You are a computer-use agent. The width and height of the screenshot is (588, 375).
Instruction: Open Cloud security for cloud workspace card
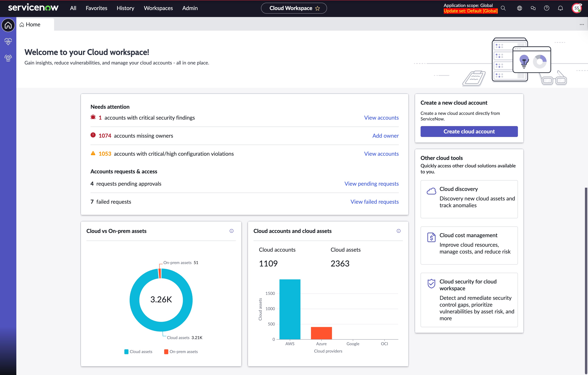(469, 300)
